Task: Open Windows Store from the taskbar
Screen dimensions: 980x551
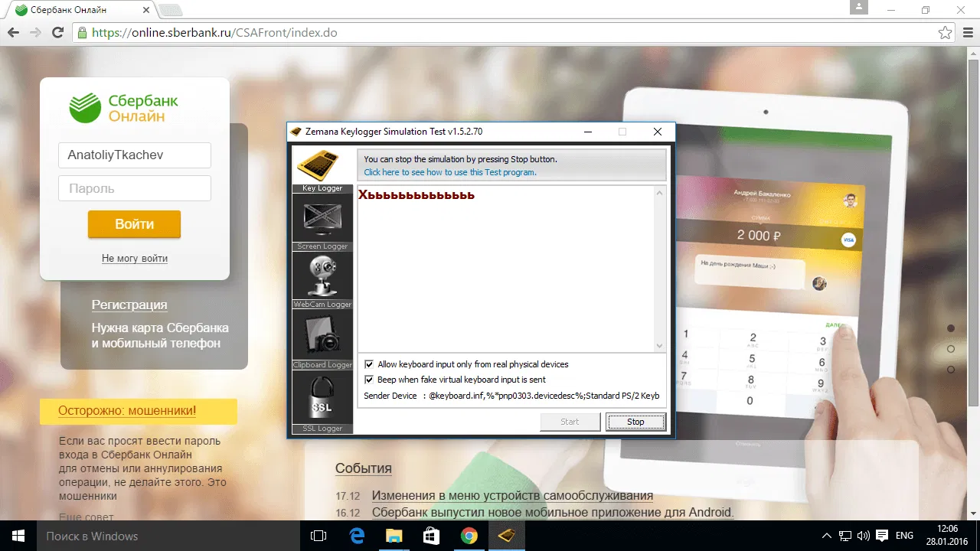Action: coord(431,536)
